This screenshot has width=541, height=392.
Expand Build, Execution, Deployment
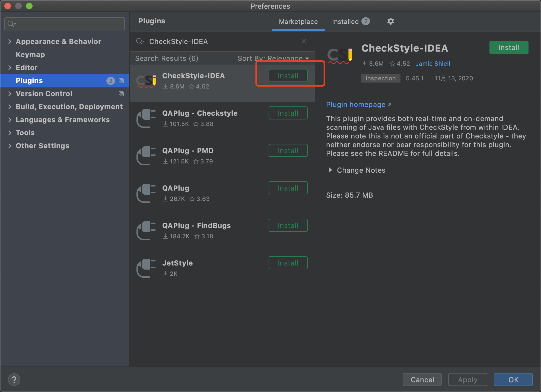click(10, 106)
